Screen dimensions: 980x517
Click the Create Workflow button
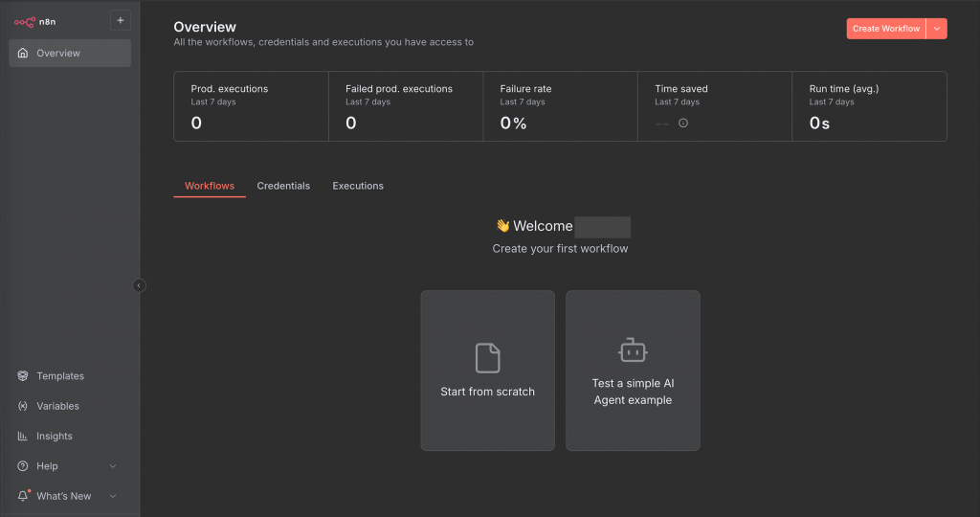click(885, 29)
